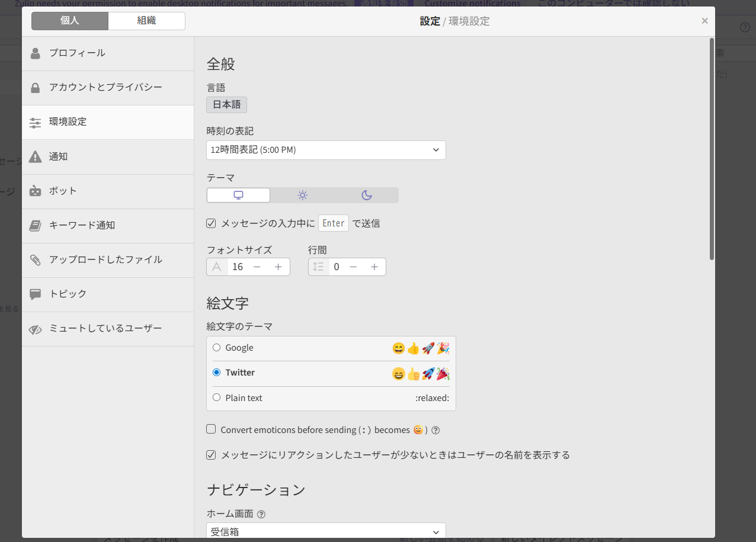Switch theme to dark using the moon icon
Viewport: 756px width, 542px height.
tap(367, 194)
